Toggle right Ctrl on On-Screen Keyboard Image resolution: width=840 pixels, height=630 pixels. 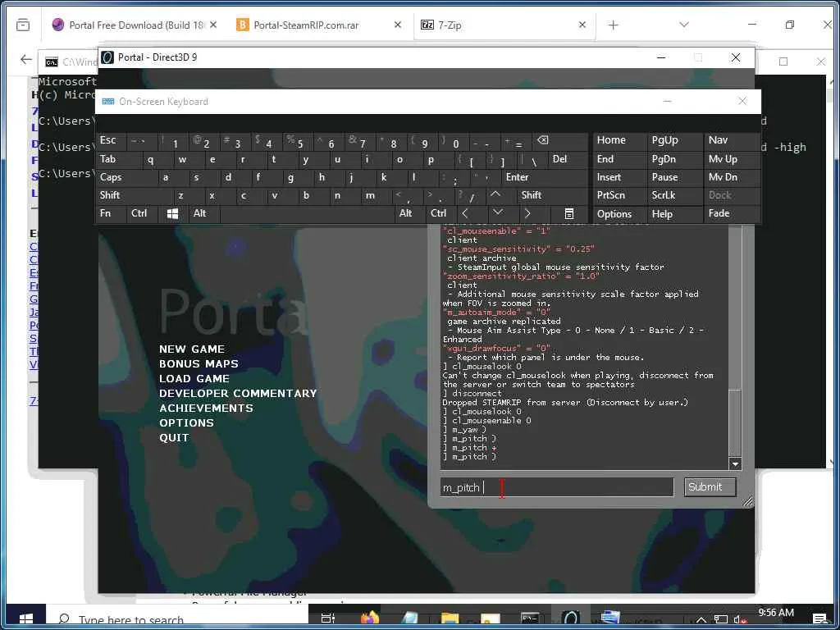pos(441,213)
